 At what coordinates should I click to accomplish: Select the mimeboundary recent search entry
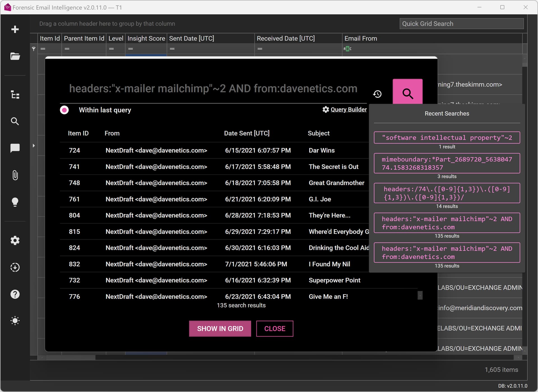(447, 163)
